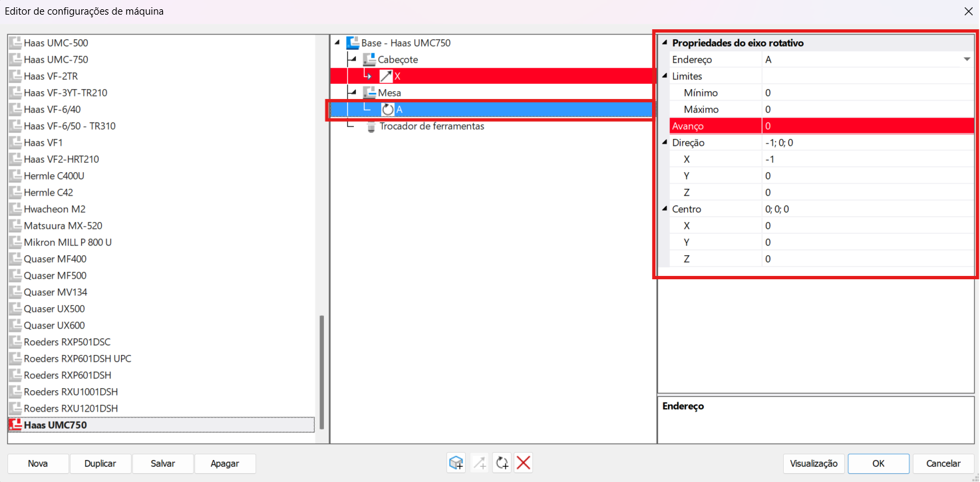
Task: Delete the selected element with the red X icon
Action: tap(524, 463)
